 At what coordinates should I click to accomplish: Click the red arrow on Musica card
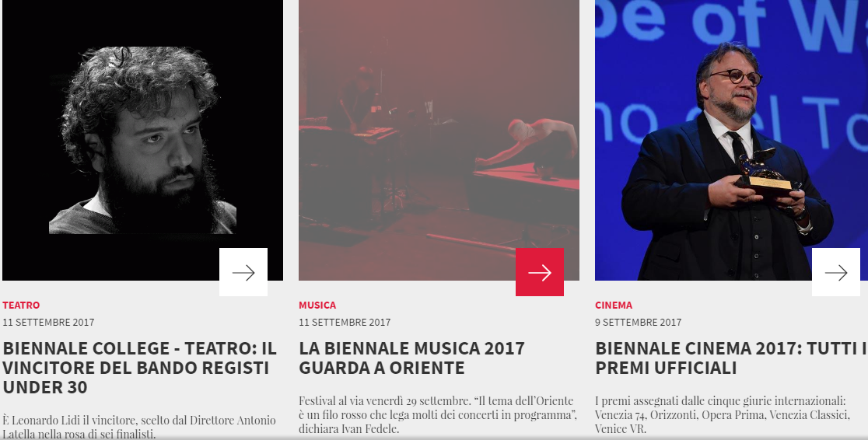coord(540,272)
